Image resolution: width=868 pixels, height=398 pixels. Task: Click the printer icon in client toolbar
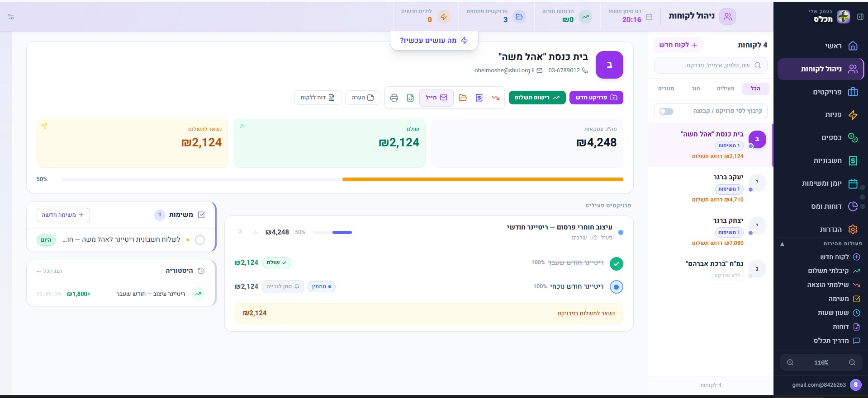(394, 98)
